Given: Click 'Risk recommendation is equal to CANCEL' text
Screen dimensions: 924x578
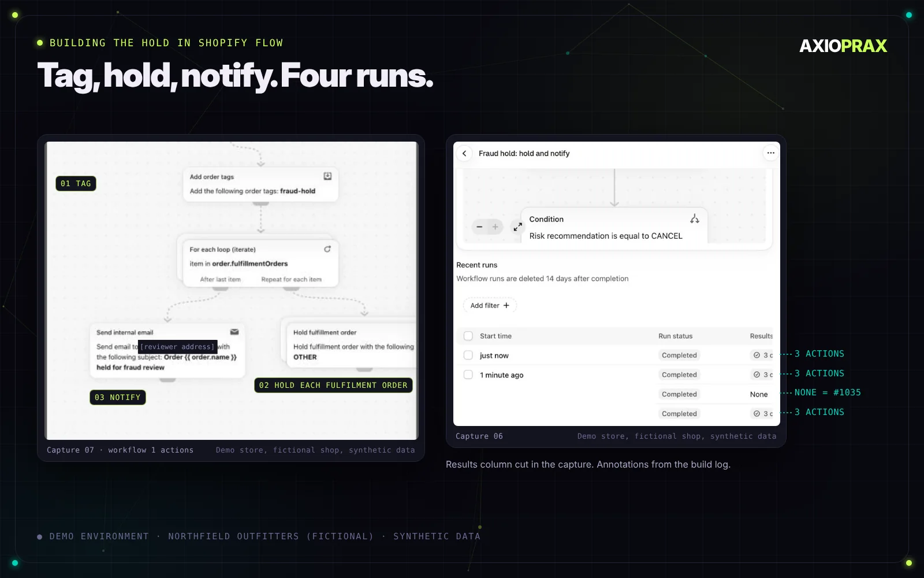Looking at the screenshot, I should [606, 236].
